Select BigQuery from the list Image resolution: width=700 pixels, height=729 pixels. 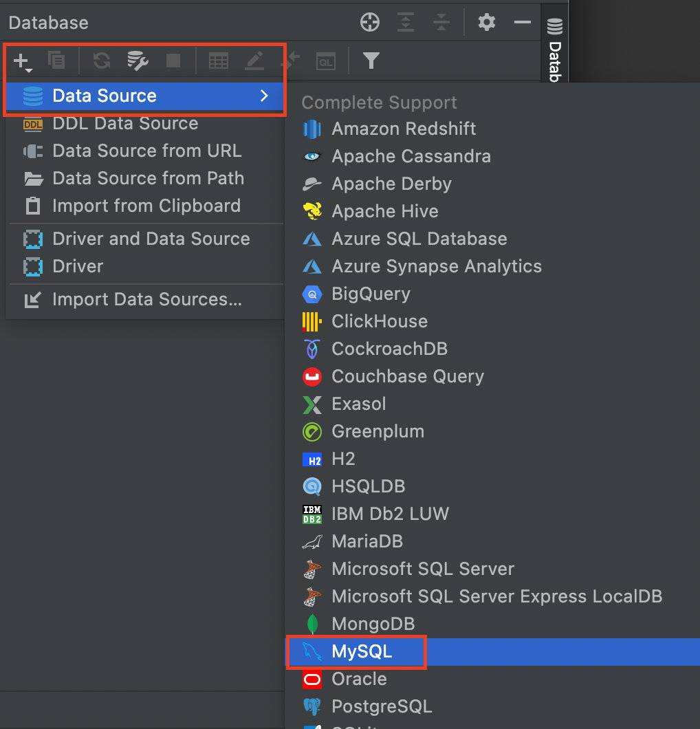493,294
